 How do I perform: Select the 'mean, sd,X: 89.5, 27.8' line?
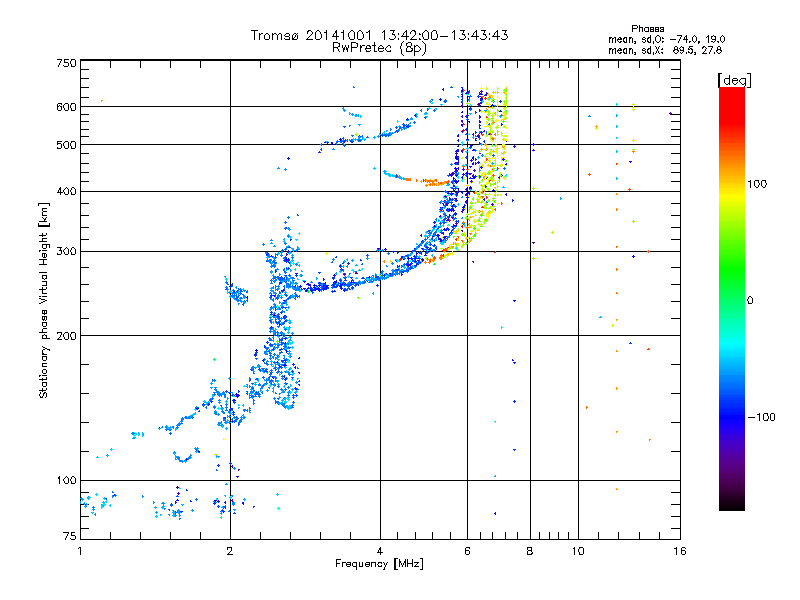coord(665,50)
